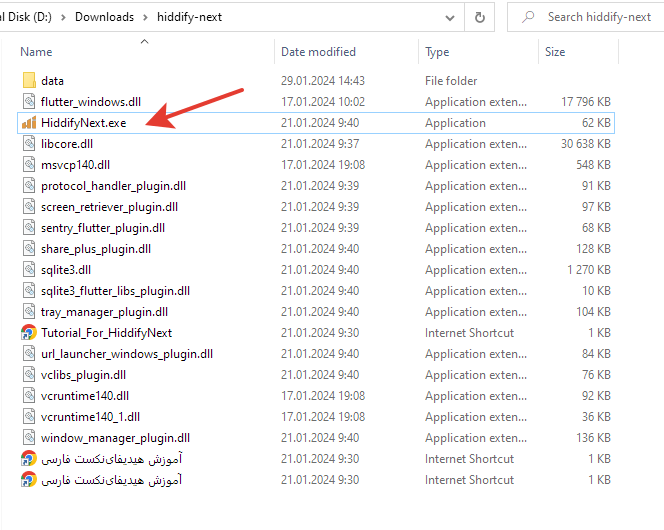Click the Chrome icon beside Tutorial_For_HiddifyNext
Screen dimensions: 664x530
[29, 333]
